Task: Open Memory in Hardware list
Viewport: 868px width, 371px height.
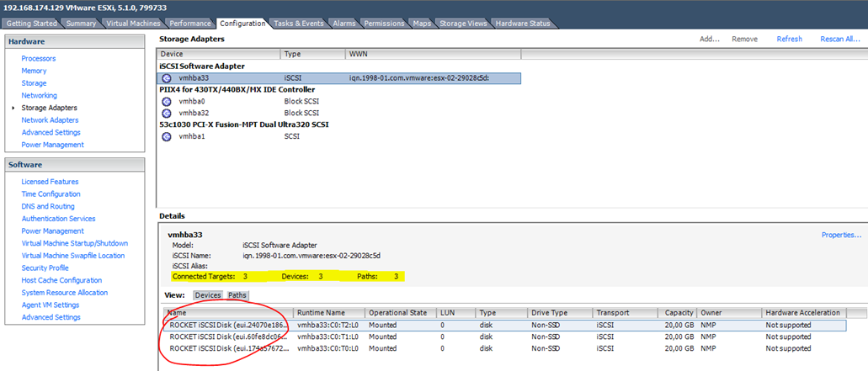Action: point(34,71)
